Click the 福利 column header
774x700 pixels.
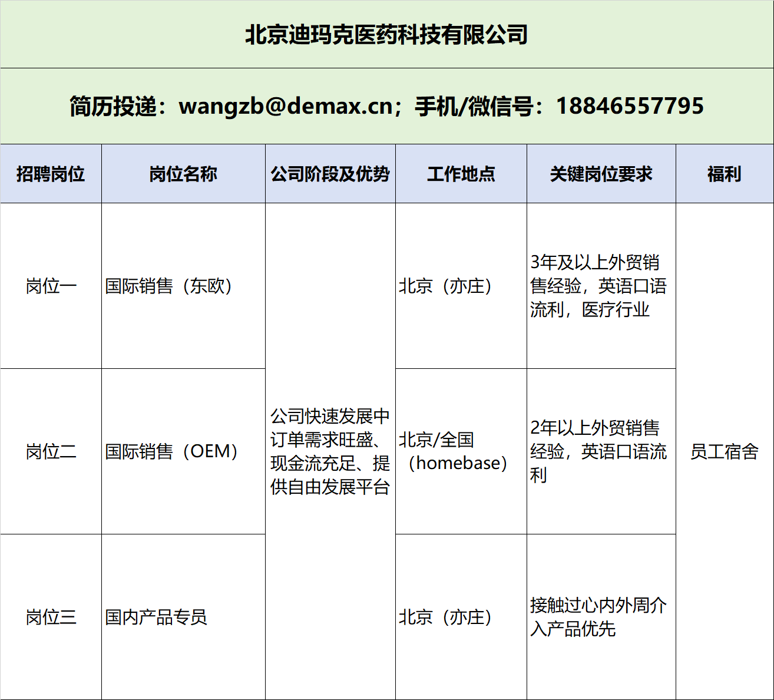725,174
